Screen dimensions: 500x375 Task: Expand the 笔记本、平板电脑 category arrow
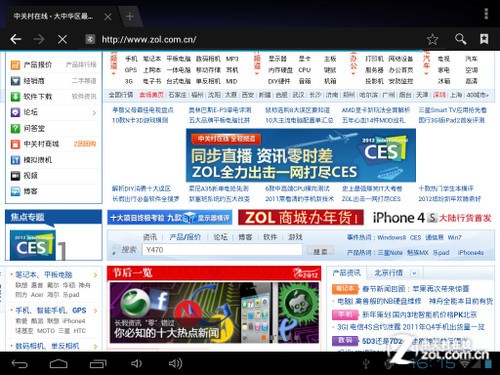click(96, 275)
